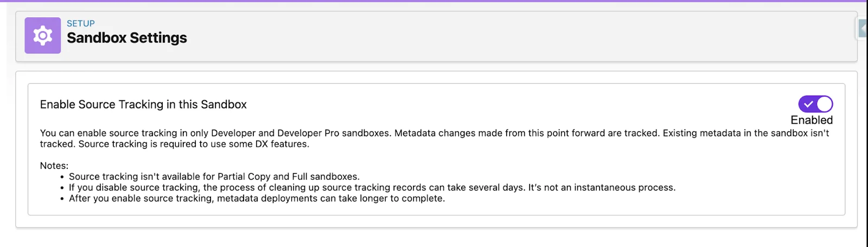The width and height of the screenshot is (868, 247).
Task: Click the Sandbox Settings page heading
Action: tap(127, 38)
